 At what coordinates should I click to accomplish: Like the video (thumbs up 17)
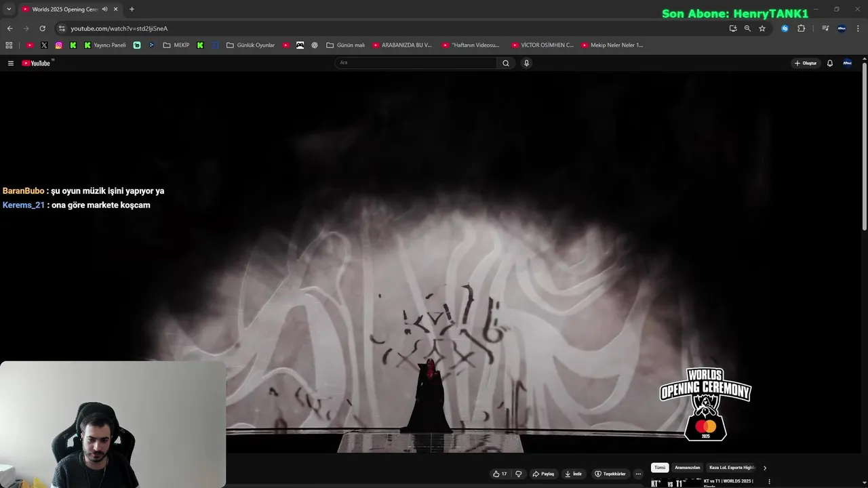coord(500,474)
